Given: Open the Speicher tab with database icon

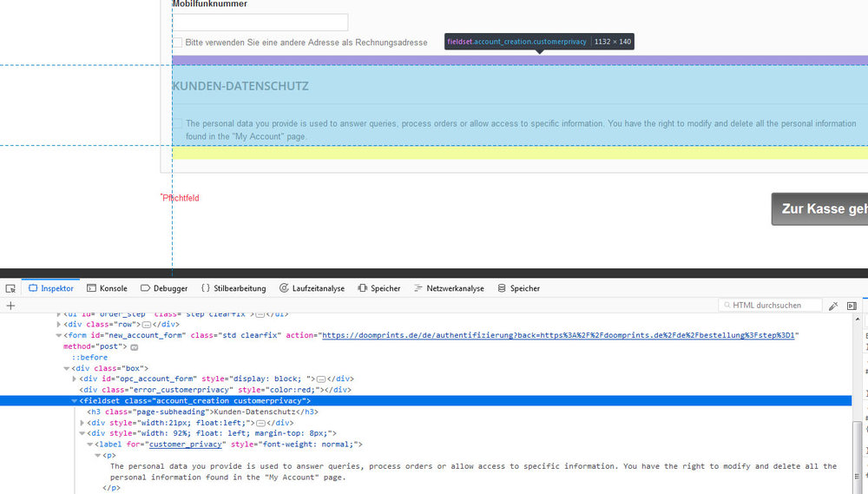Looking at the screenshot, I should (x=519, y=288).
